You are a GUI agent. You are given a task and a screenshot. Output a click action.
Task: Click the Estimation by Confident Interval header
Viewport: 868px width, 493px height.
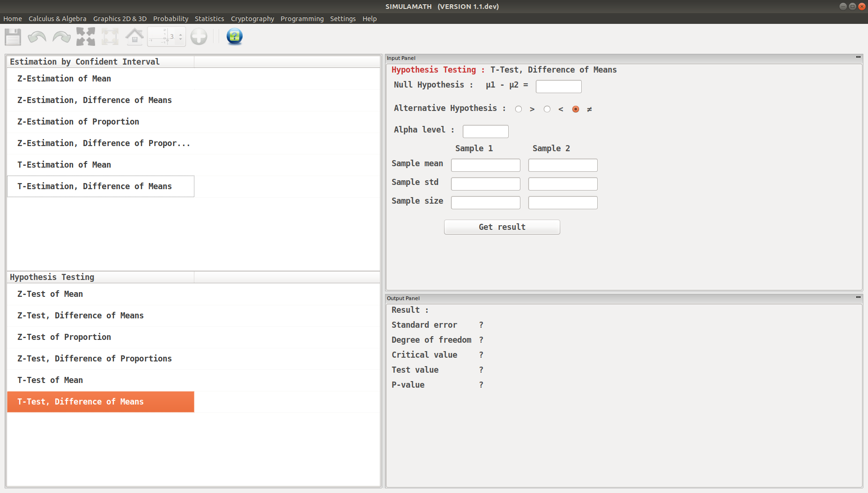coord(101,62)
